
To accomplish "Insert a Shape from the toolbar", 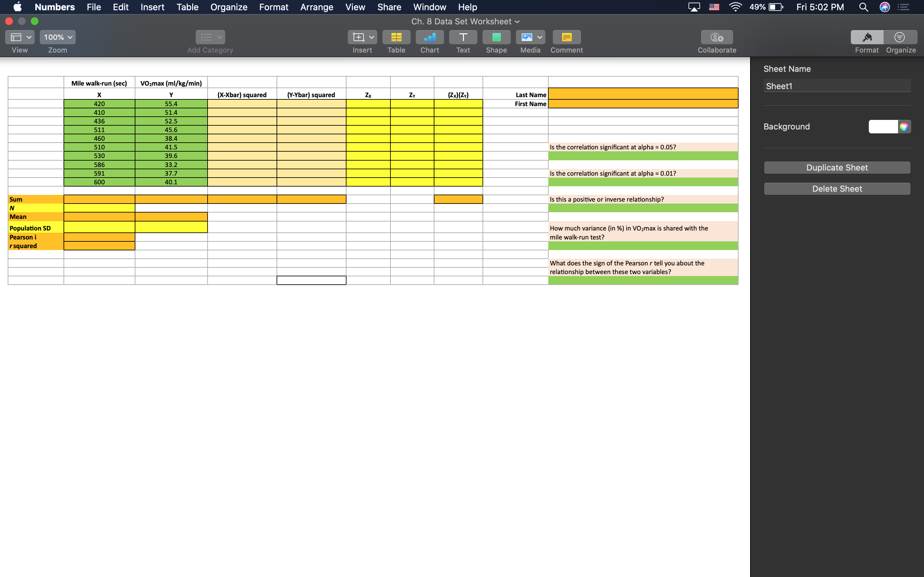I will 496,37.
